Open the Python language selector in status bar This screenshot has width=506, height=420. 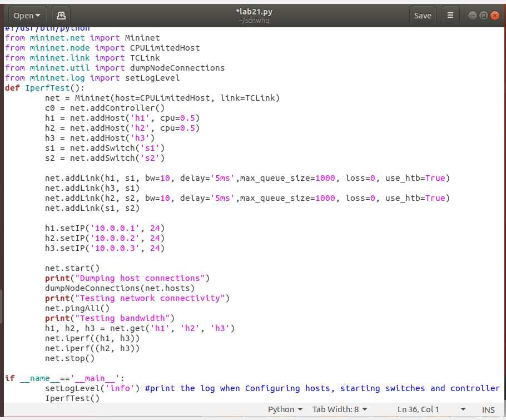pyautogui.click(x=285, y=409)
